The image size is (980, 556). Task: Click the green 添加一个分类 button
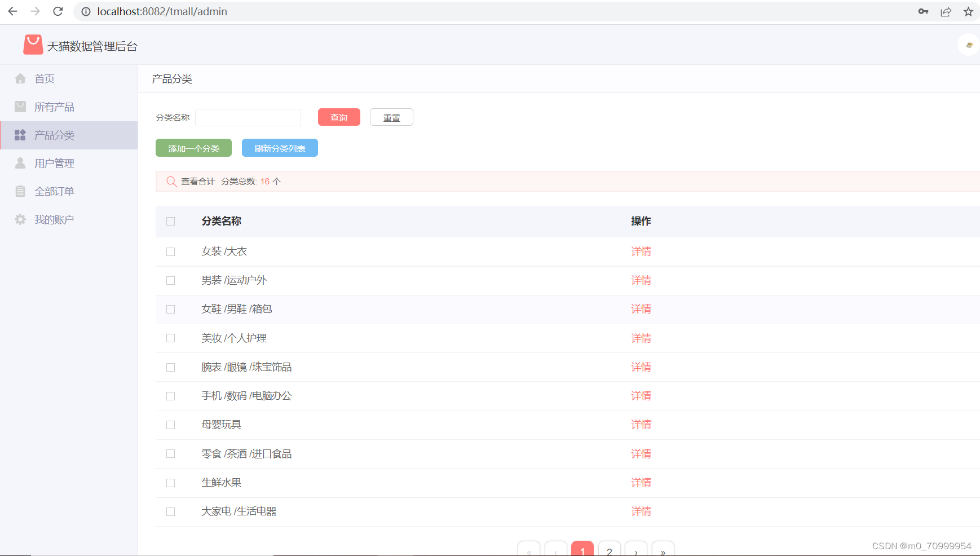[x=193, y=148]
